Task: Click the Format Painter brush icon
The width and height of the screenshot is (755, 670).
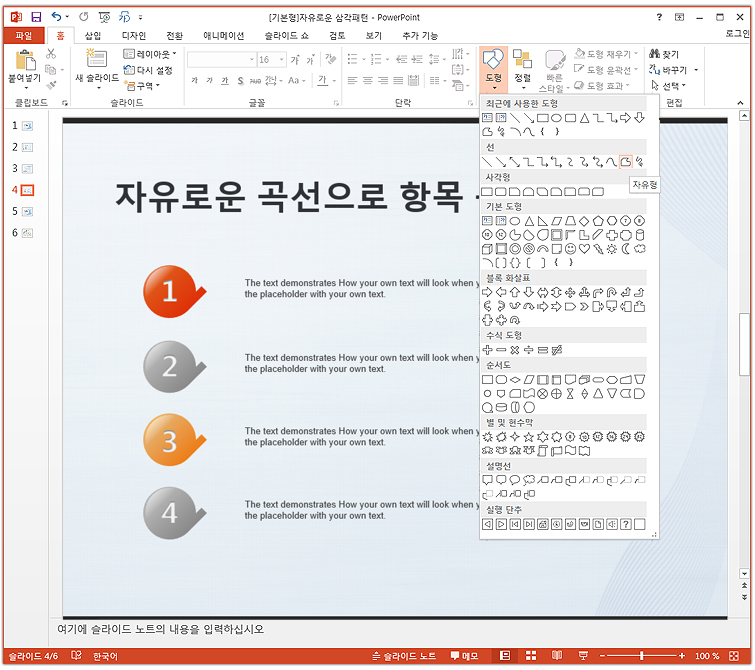Action: tap(51, 86)
